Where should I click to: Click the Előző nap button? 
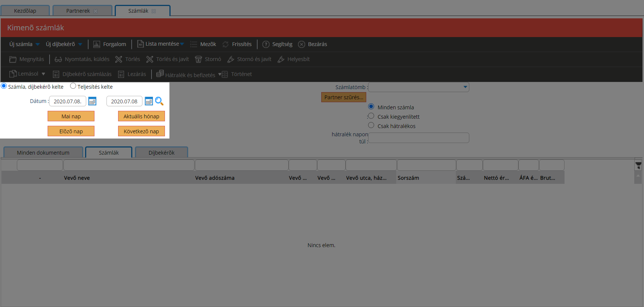71,131
